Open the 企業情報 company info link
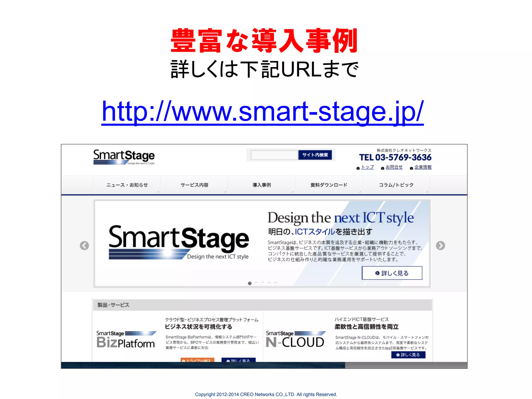This screenshot has height=399, width=532. (x=423, y=167)
